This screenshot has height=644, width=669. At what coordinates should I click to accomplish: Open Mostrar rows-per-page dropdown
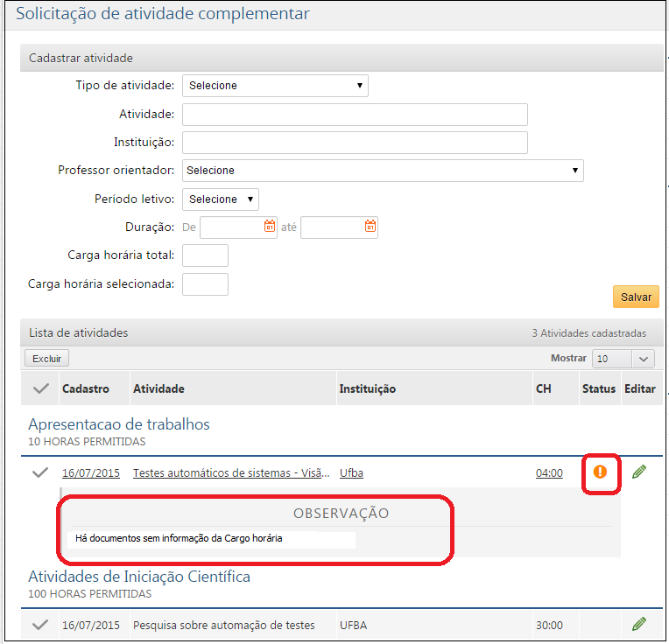623,358
